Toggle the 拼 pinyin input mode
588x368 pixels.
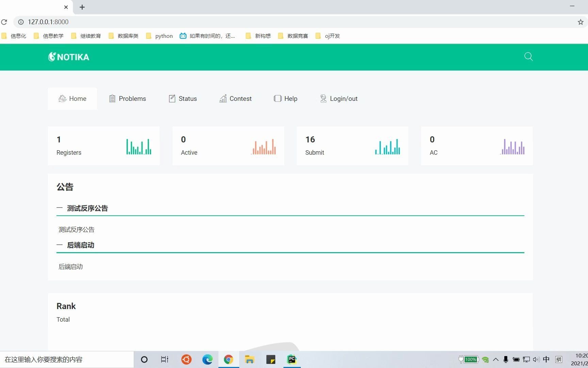[559, 359]
